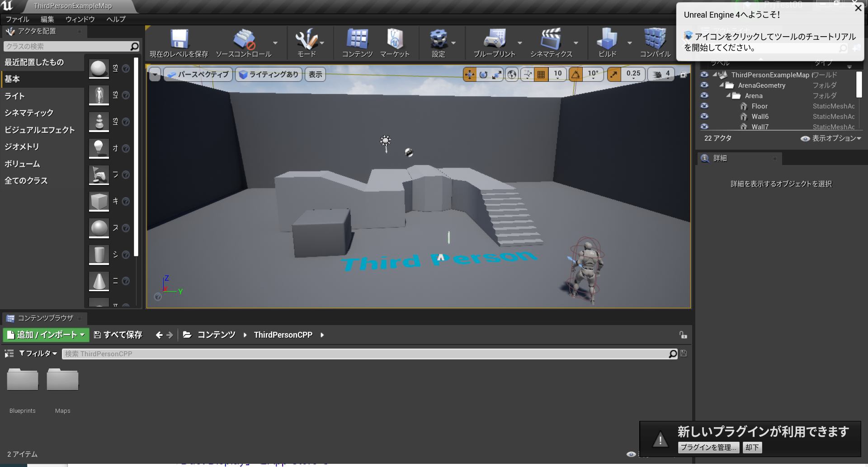Open the Cinematics clapperboard icon
This screenshot has width=868, height=467.
551,39
